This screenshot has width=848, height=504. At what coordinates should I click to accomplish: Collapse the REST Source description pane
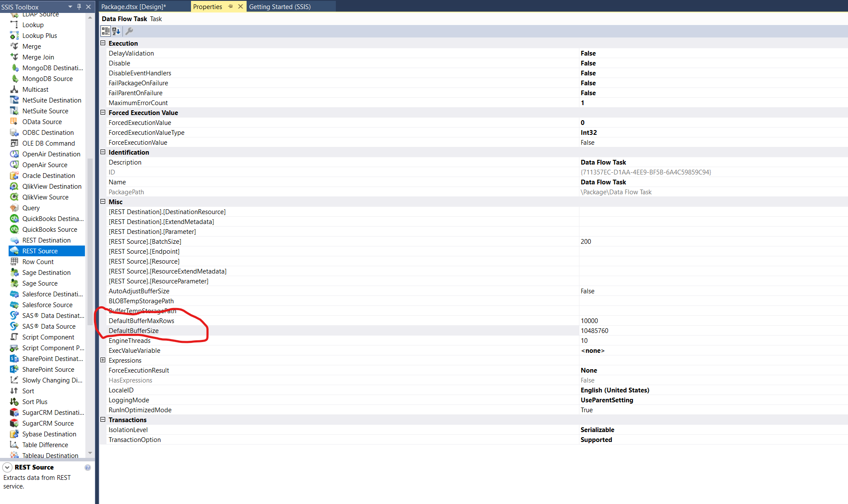click(x=7, y=467)
